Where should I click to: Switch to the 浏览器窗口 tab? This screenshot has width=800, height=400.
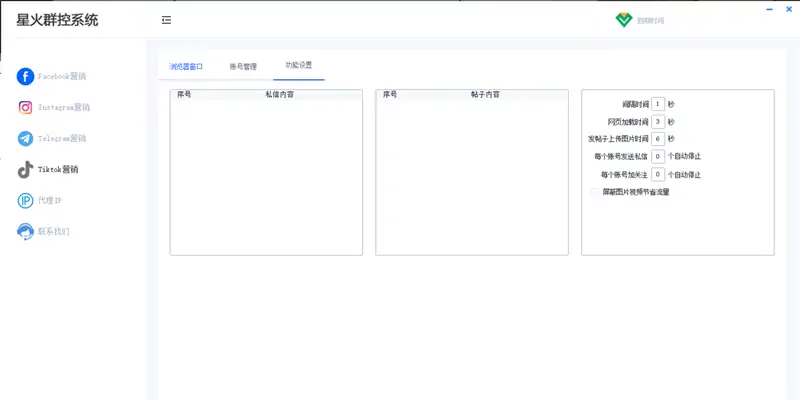pyautogui.click(x=186, y=66)
